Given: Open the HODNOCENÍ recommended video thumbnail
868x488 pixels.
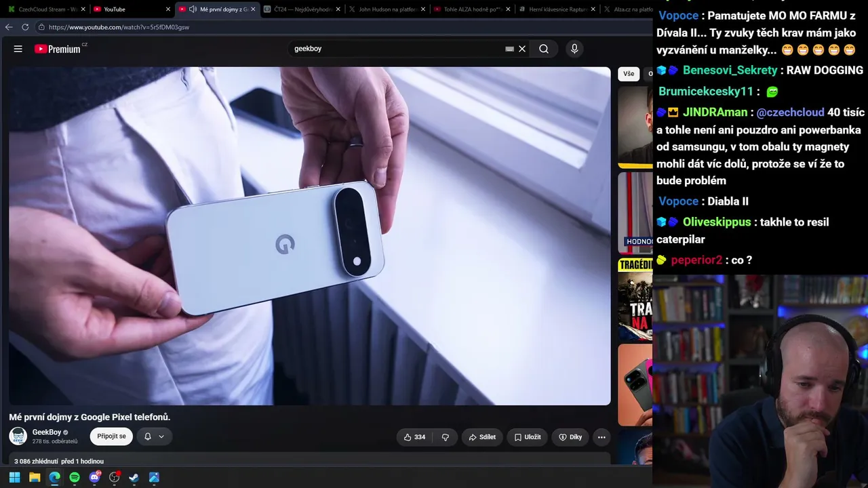Looking at the screenshot, I should coord(635,213).
